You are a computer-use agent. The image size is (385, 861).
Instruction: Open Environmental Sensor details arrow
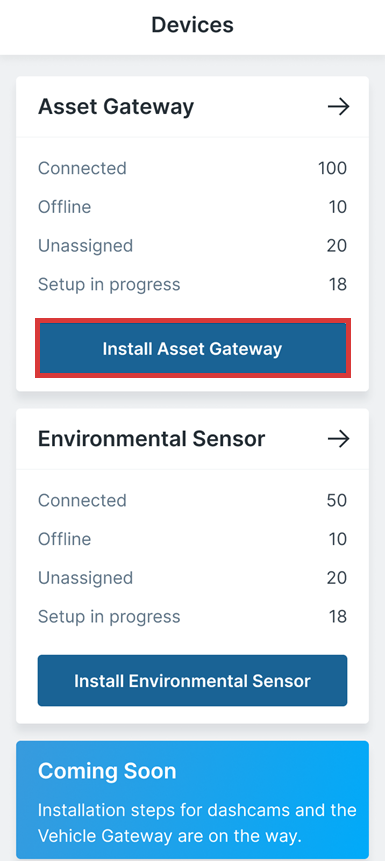[338, 439]
